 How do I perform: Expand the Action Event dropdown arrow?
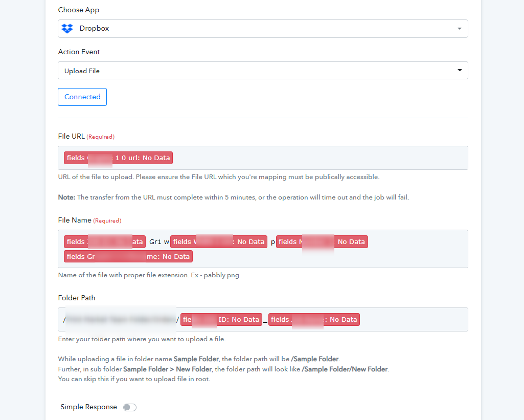click(460, 70)
